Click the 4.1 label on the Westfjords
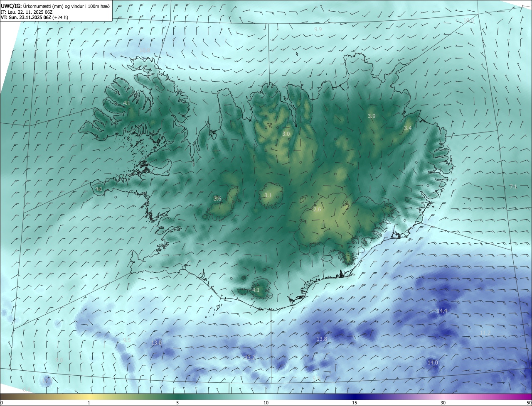The width and height of the screenshot is (532, 406). click(127, 103)
